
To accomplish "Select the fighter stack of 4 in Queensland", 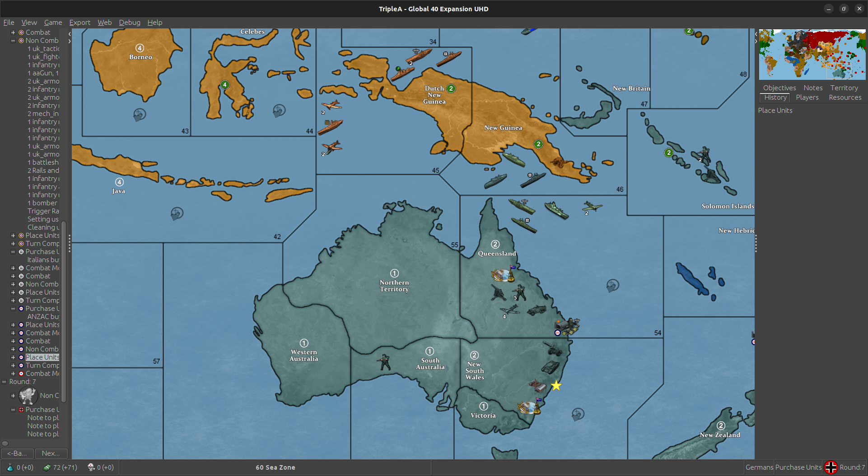I will coord(510,310).
